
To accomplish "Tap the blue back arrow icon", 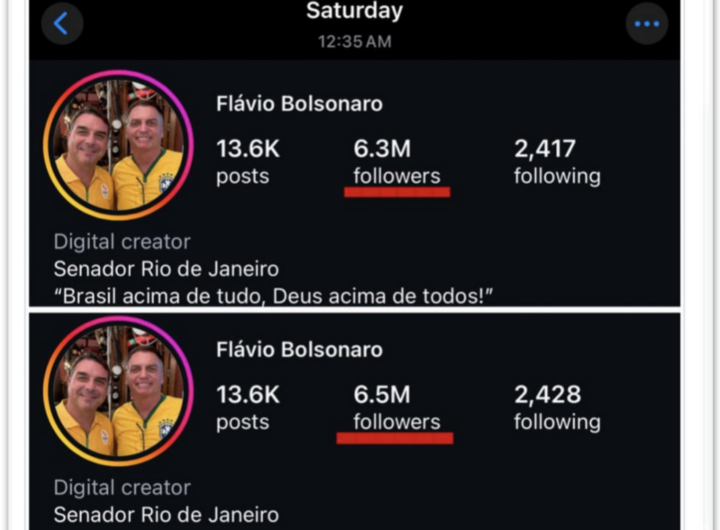I will [x=61, y=23].
